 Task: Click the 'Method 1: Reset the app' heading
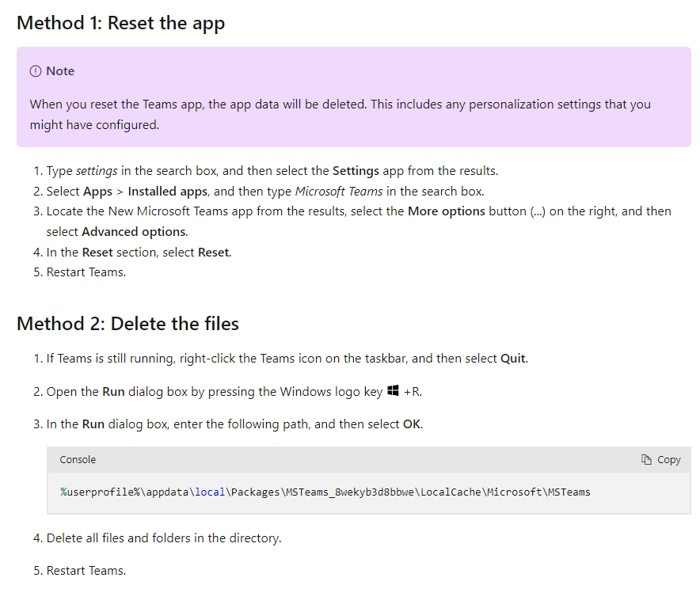point(120,23)
